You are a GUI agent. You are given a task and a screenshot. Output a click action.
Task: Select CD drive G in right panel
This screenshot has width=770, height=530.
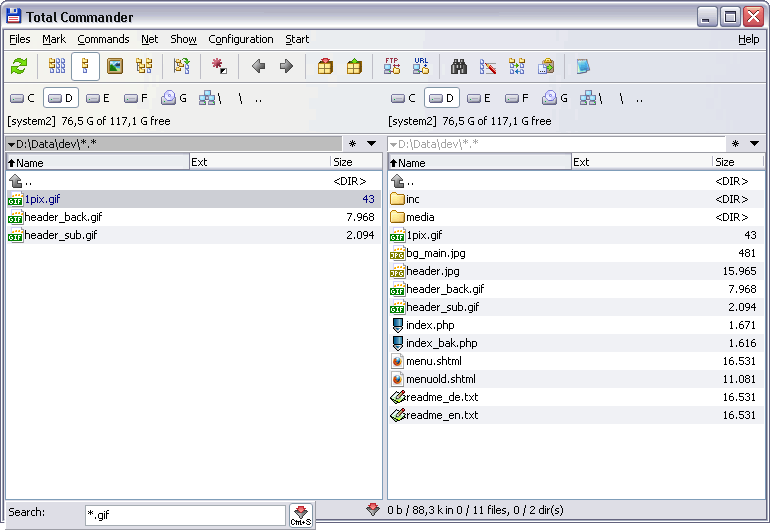click(x=555, y=98)
